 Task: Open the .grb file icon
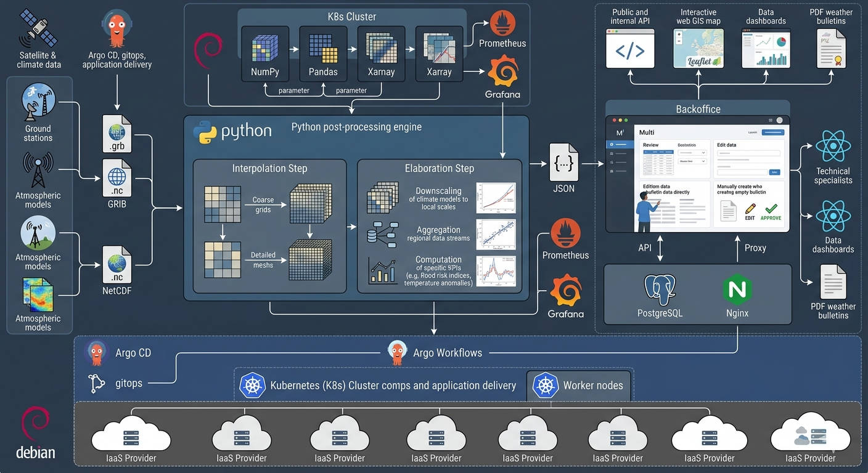(x=117, y=134)
